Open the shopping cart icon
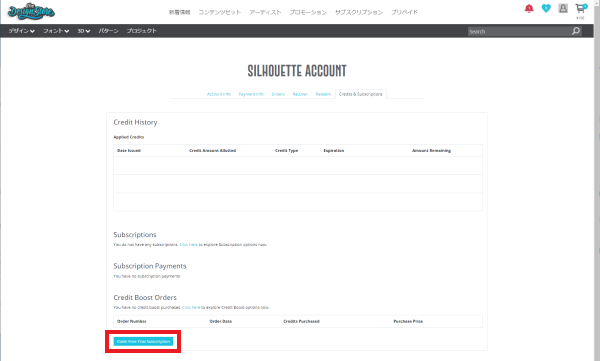The height and width of the screenshot is (361, 600). pyautogui.click(x=580, y=9)
